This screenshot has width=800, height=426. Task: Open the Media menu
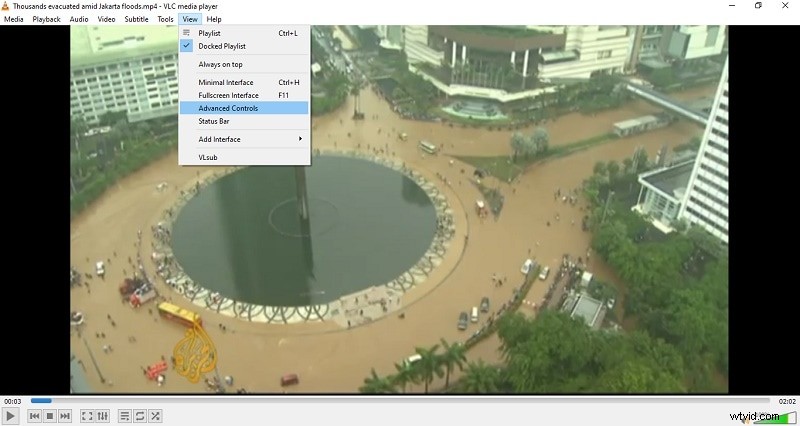tap(13, 19)
